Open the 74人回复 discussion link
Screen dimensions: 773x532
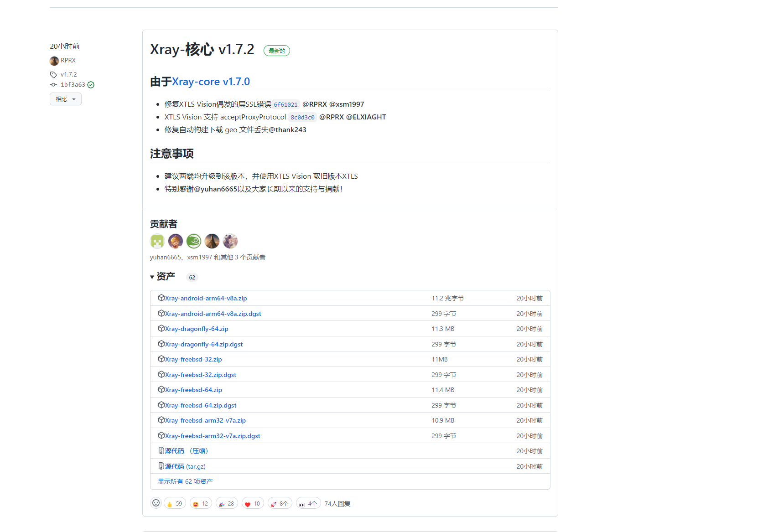pyautogui.click(x=337, y=503)
